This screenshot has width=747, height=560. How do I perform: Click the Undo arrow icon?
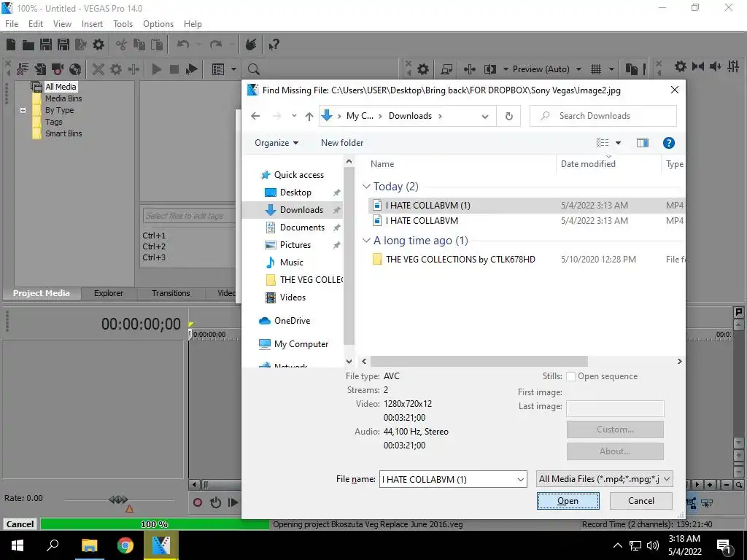[x=183, y=44]
